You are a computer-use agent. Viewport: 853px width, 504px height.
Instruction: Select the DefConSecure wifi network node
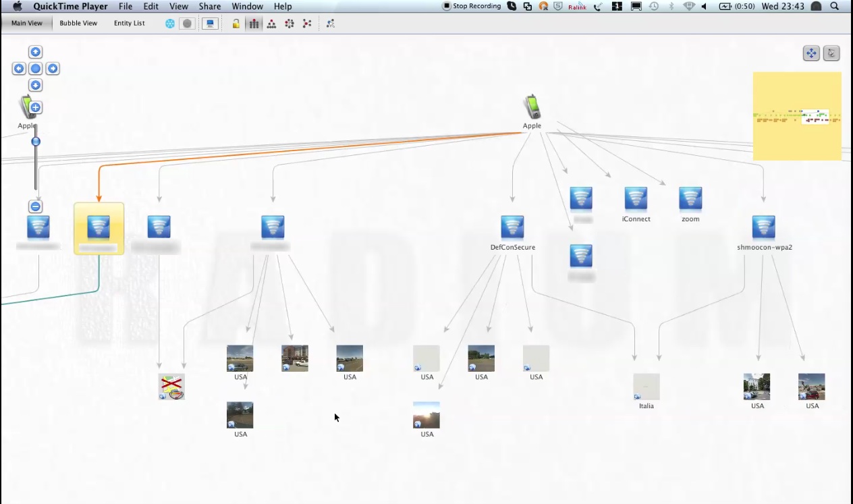pyautogui.click(x=512, y=227)
